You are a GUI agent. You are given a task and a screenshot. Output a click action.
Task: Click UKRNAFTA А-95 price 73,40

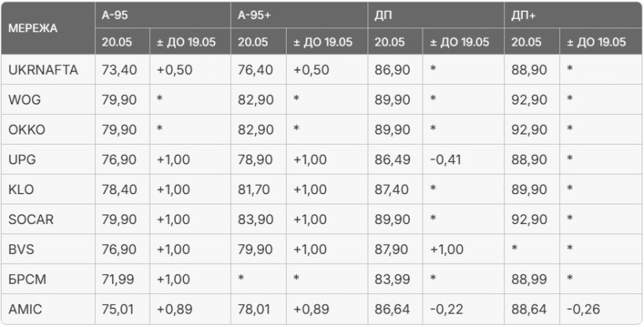[x=119, y=70]
